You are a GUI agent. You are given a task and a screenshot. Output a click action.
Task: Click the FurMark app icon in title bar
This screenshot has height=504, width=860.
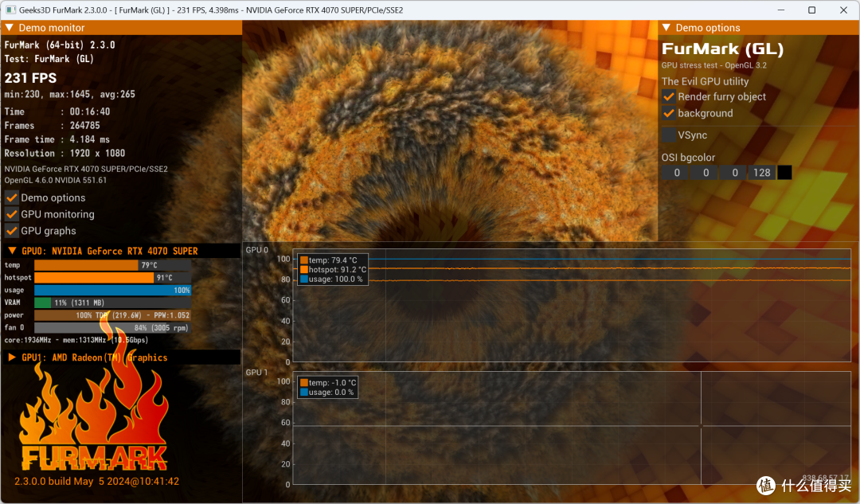(x=10, y=10)
